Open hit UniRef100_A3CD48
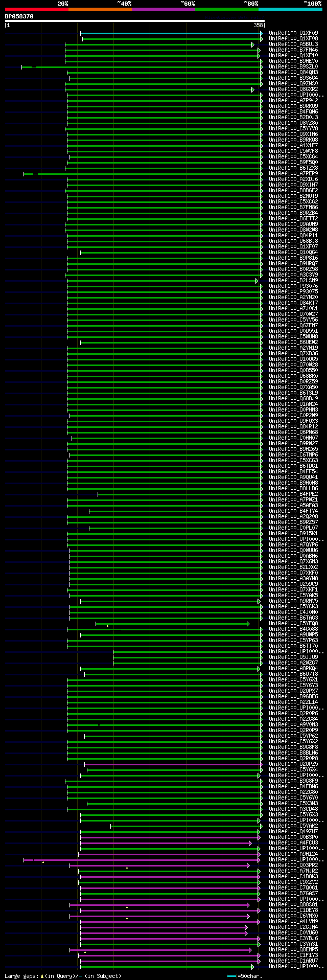Image resolution: width=327 pixels, height=980 pixels. (293, 809)
